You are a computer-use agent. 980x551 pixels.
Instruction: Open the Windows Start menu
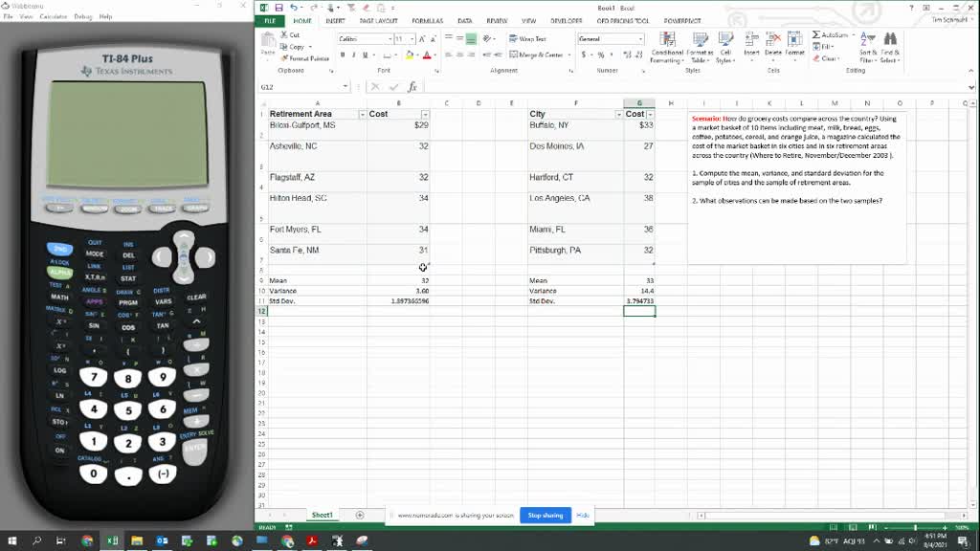coord(11,540)
